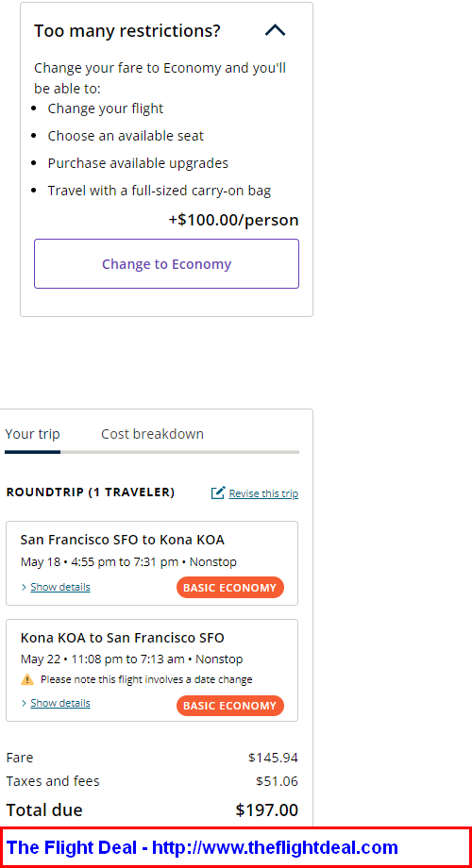Click the Revise this trip link
The width and height of the screenshot is (472, 868).
263,493
